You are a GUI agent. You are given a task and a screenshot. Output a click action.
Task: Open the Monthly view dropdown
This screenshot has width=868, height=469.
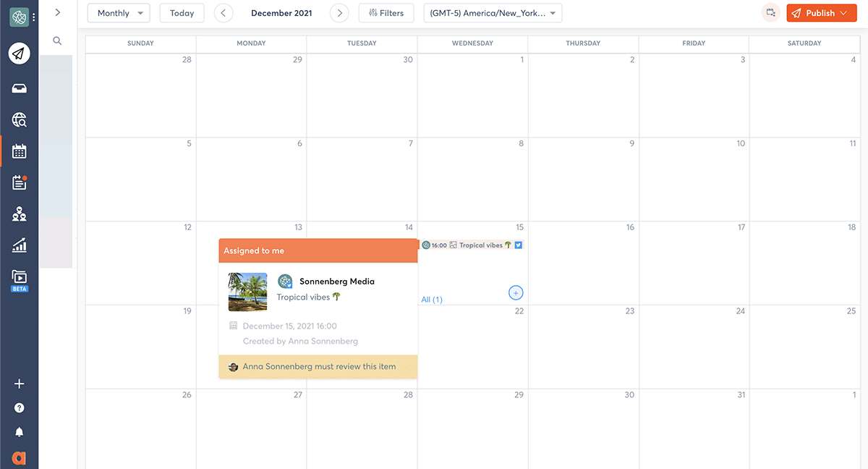[119, 13]
